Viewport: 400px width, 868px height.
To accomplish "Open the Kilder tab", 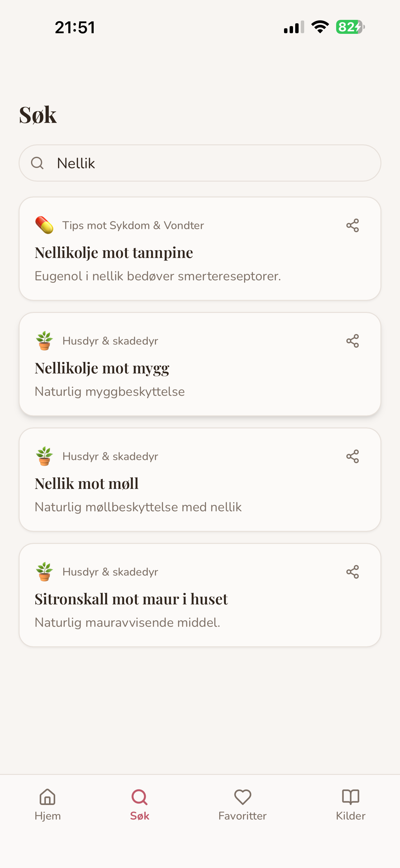I will click(350, 805).
